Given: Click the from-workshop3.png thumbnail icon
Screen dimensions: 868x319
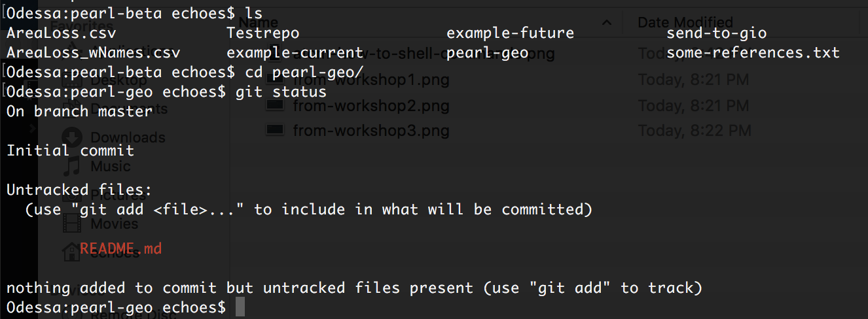Looking at the screenshot, I should [x=275, y=130].
